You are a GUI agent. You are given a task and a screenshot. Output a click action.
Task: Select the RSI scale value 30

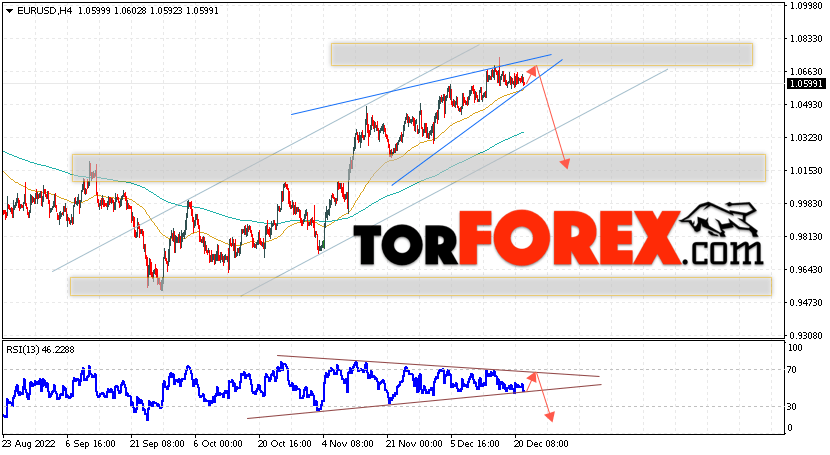792,407
